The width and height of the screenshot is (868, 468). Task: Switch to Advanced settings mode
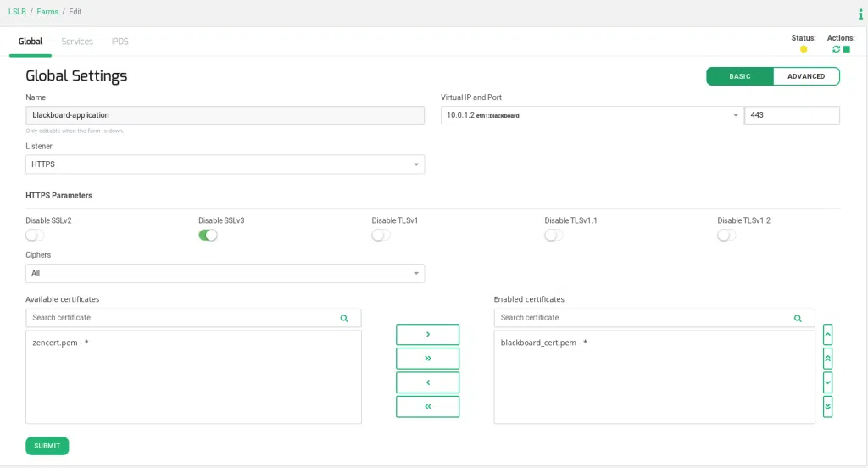pyautogui.click(x=805, y=76)
